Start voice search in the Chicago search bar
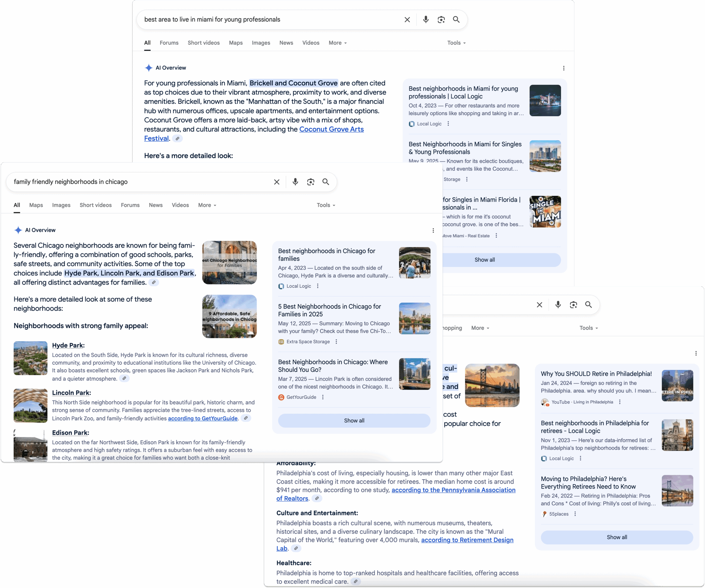705x588 pixels. [x=295, y=182]
